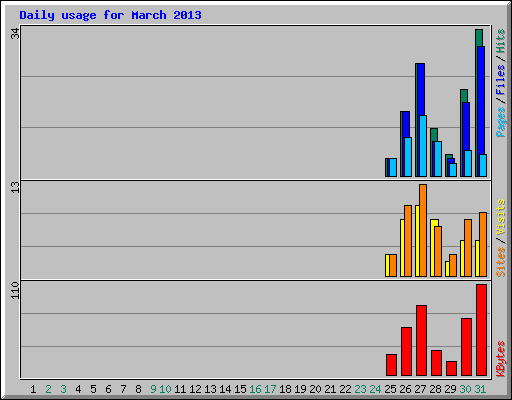Click the cyan Pages bar for day 26

tap(408, 157)
